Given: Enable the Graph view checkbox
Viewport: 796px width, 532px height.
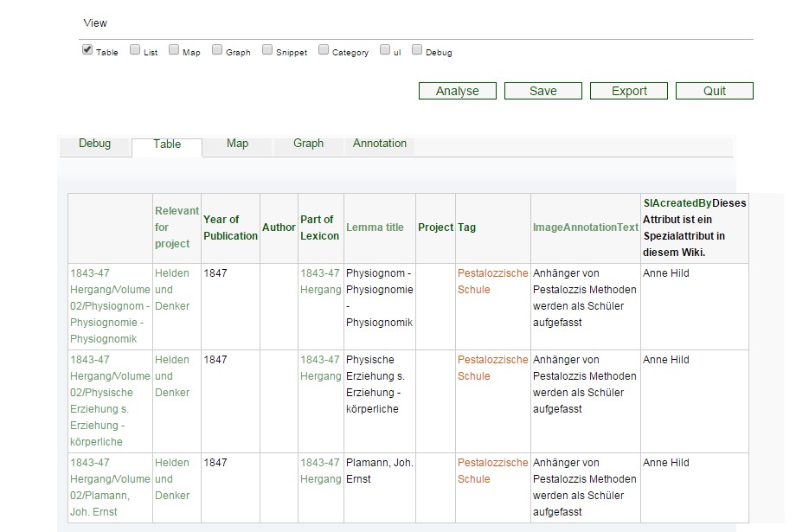Looking at the screenshot, I should click(217, 49).
